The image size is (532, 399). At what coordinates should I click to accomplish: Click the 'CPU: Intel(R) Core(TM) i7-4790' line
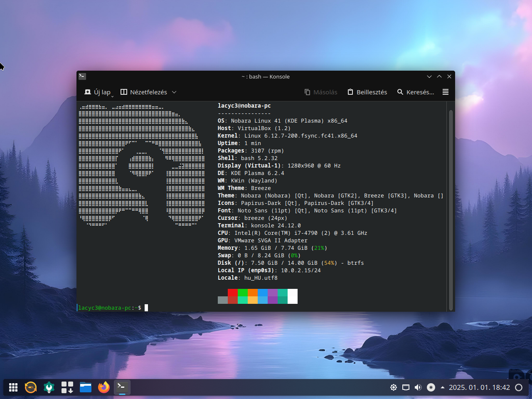click(293, 233)
